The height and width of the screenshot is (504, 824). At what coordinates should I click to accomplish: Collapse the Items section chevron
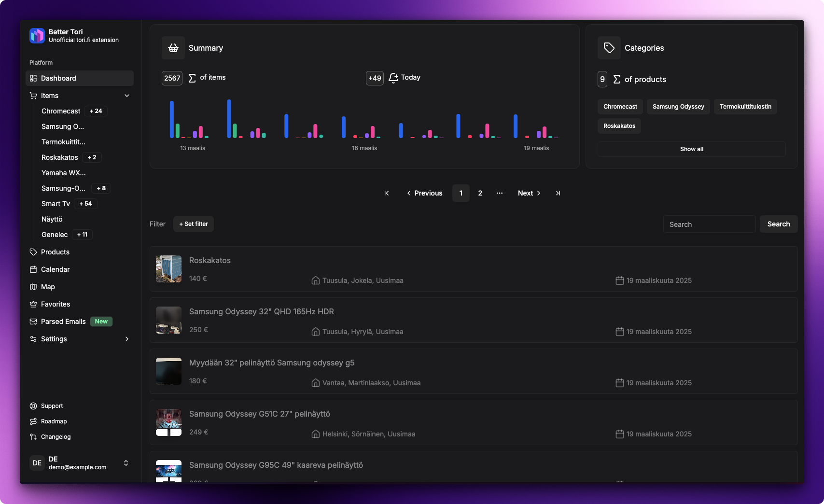point(127,96)
